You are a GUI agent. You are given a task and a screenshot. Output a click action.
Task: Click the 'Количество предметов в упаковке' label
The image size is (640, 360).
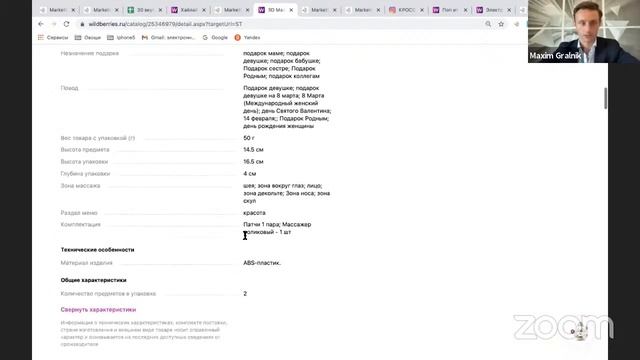pyautogui.click(x=108, y=294)
